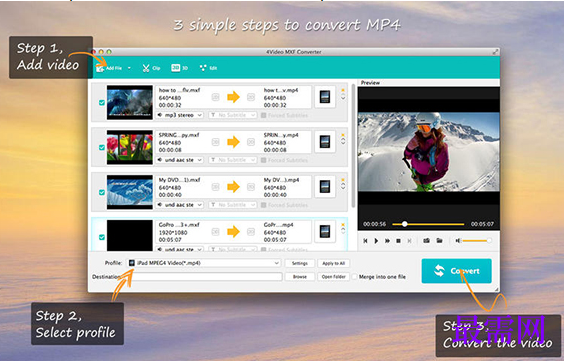Click the Browse button for destination

pos(300,277)
